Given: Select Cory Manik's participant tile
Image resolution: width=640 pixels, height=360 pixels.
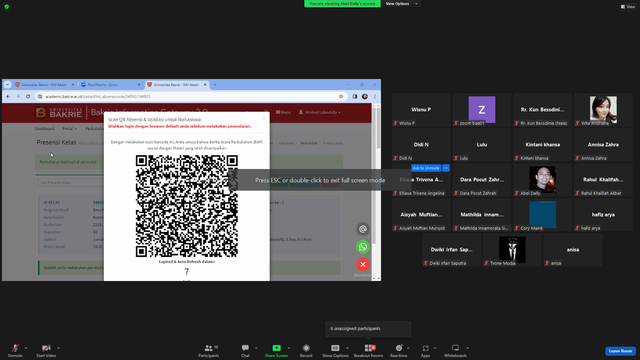Looking at the screenshot, I should pyautogui.click(x=542, y=215).
